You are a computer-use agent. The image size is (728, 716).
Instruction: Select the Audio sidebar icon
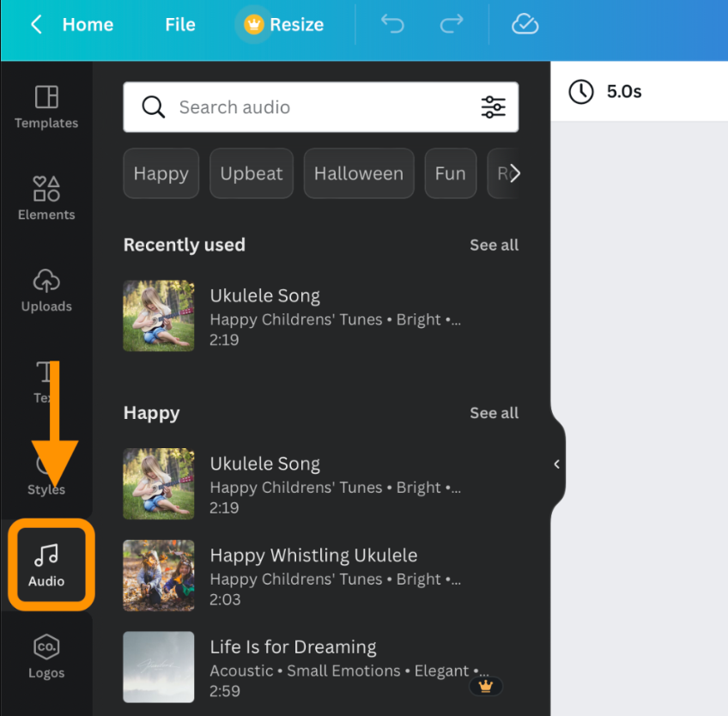[45, 564]
